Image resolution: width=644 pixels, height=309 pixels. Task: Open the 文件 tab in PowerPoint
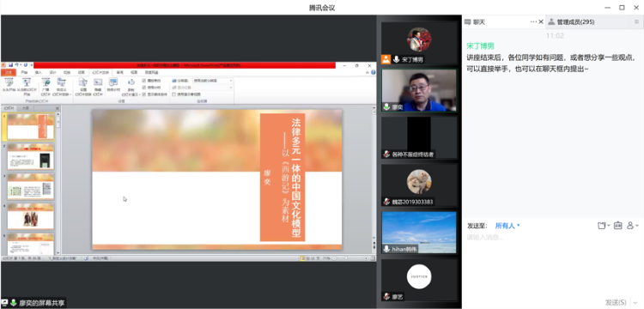click(9, 73)
